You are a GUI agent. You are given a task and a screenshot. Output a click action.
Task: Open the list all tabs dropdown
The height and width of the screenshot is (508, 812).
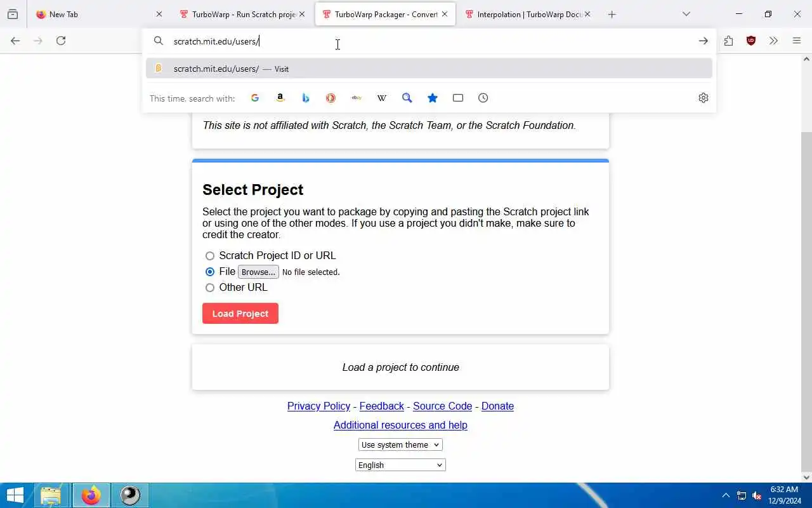point(686,14)
